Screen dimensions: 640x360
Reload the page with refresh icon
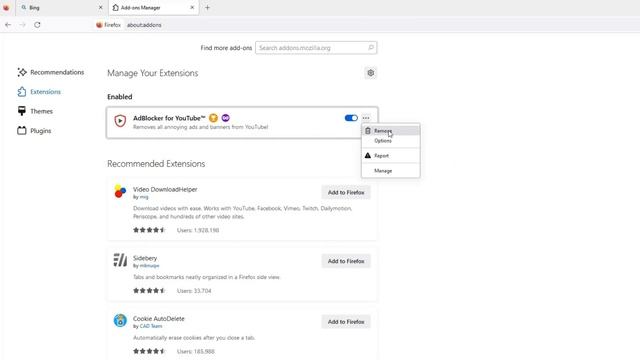point(37,25)
